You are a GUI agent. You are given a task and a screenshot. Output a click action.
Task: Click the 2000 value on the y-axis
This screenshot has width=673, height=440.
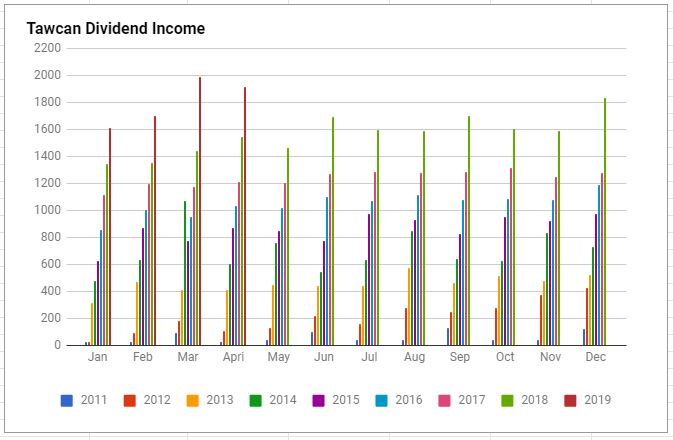point(49,75)
